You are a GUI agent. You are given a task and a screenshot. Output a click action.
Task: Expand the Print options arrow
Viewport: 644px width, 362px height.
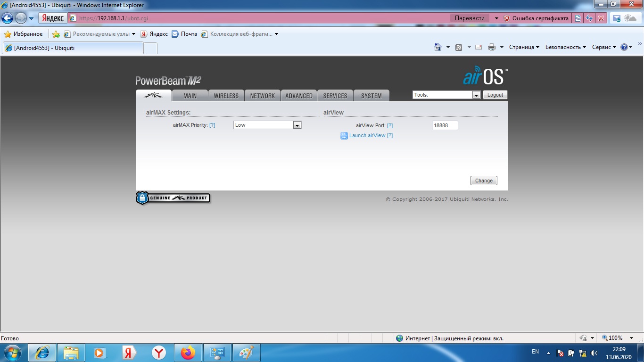(x=502, y=47)
